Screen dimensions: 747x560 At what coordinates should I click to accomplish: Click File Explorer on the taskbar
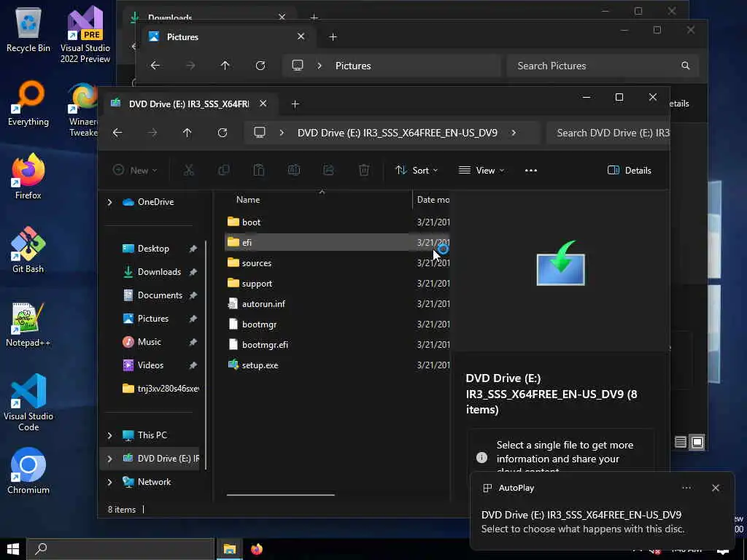tap(230, 550)
